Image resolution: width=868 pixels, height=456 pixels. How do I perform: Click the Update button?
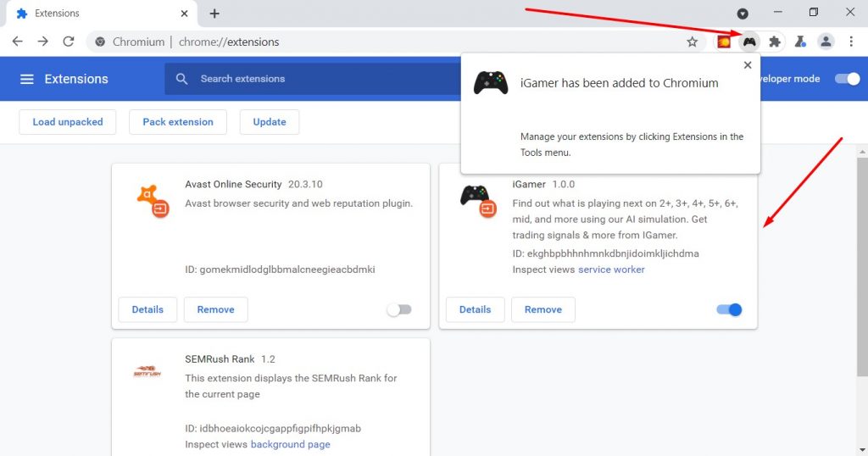[270, 122]
